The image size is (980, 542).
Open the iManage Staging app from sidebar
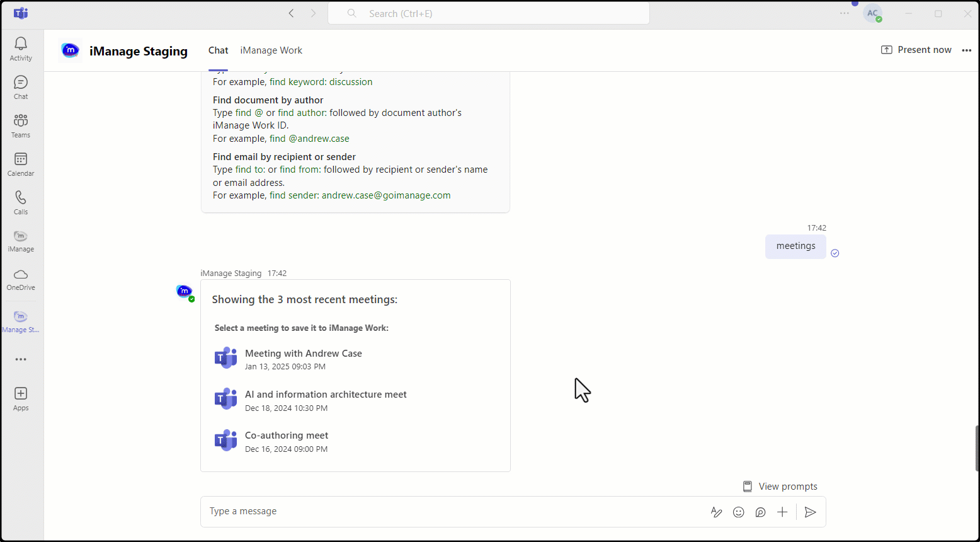[20, 317]
